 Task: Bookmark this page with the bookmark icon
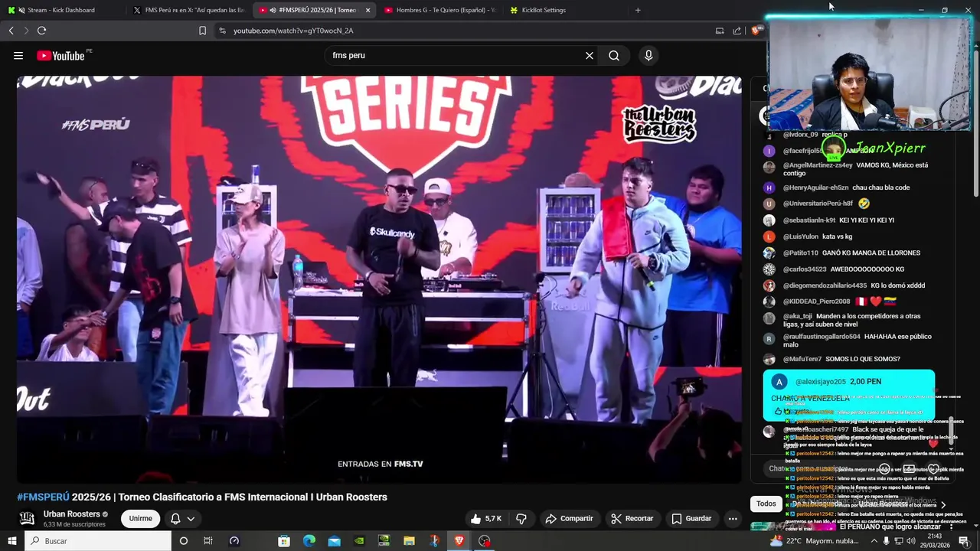pos(202,31)
